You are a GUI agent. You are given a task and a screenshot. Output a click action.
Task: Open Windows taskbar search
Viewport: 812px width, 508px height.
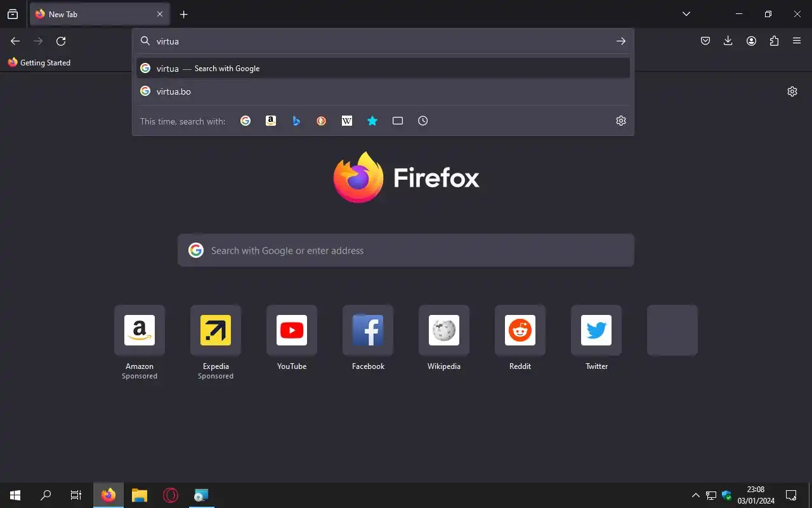pos(46,495)
